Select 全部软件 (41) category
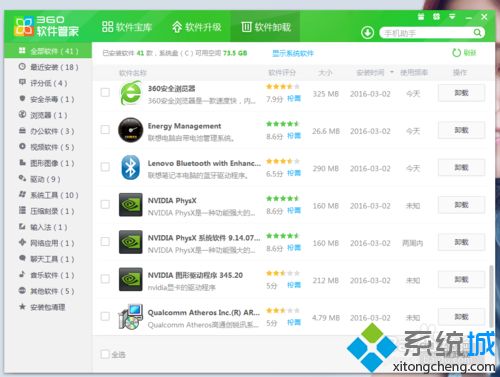This screenshot has width=500, height=377. pyautogui.click(x=48, y=51)
